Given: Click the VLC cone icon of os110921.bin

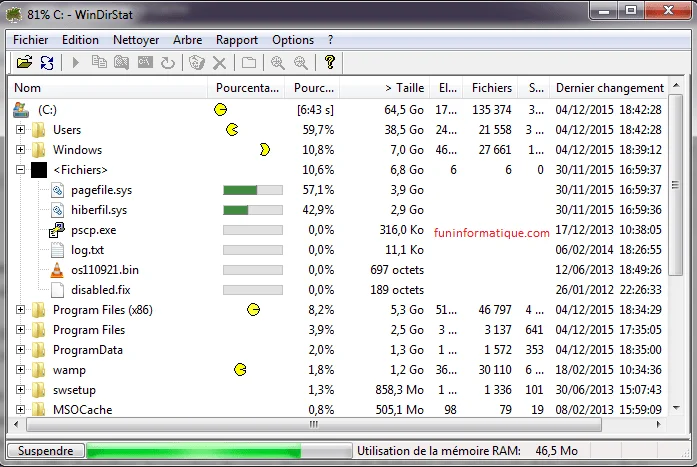Looking at the screenshot, I should click(x=57, y=270).
